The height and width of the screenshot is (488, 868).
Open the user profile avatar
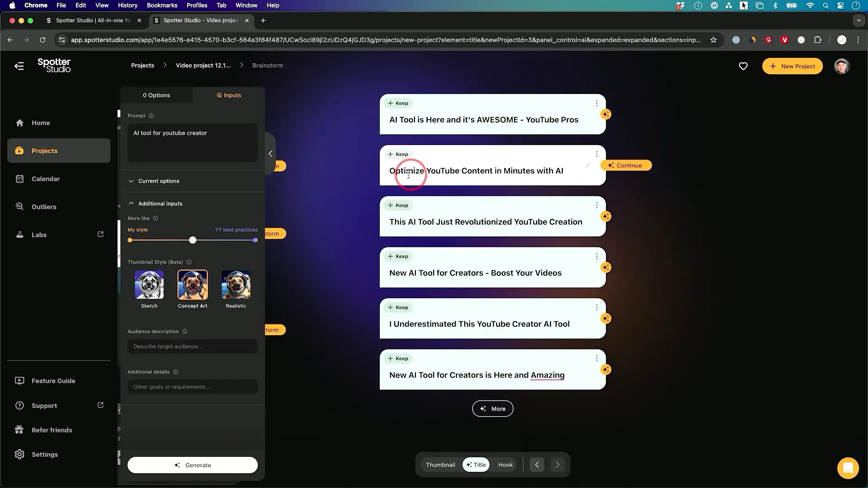tap(841, 66)
